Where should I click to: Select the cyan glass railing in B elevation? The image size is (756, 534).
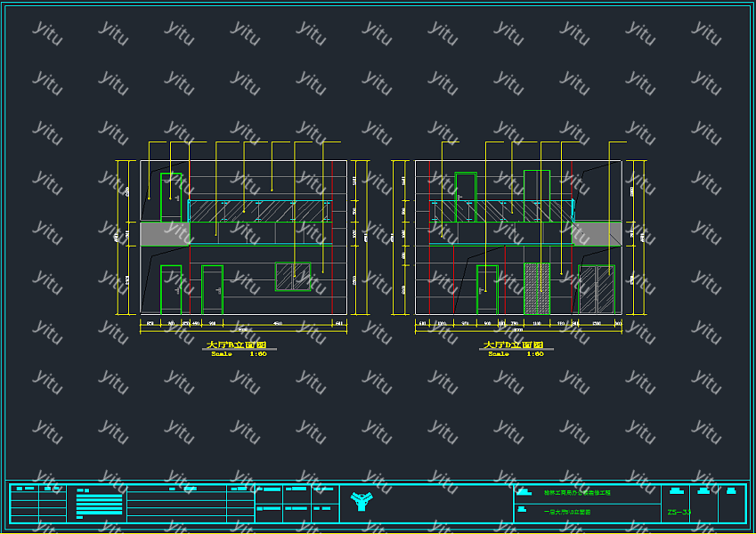click(259, 211)
